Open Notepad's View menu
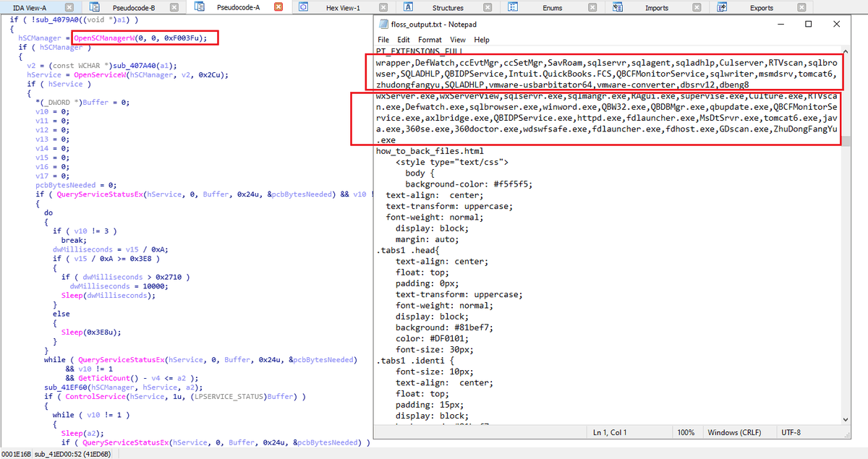The height and width of the screenshot is (459, 868). pyautogui.click(x=458, y=40)
